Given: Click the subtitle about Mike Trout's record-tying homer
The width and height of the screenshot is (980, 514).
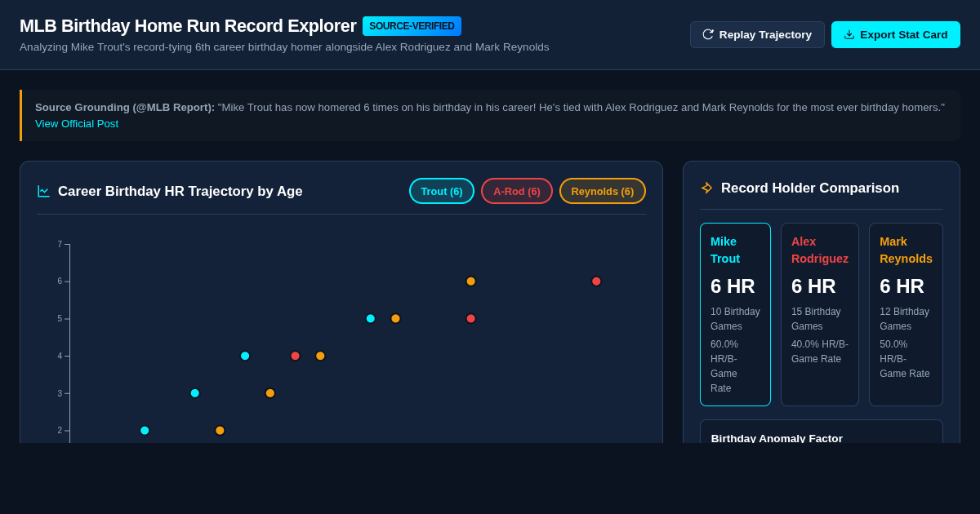Looking at the screenshot, I should [284, 47].
